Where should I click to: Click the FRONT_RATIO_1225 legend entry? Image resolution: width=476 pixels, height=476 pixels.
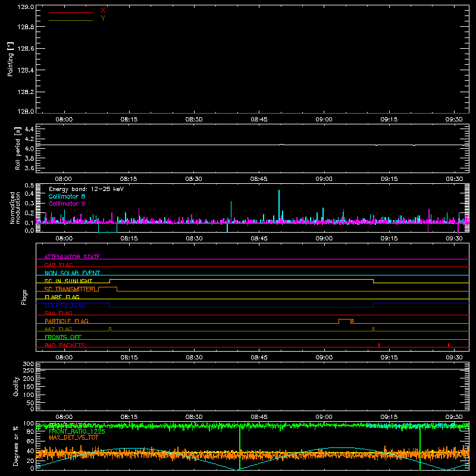point(77,431)
